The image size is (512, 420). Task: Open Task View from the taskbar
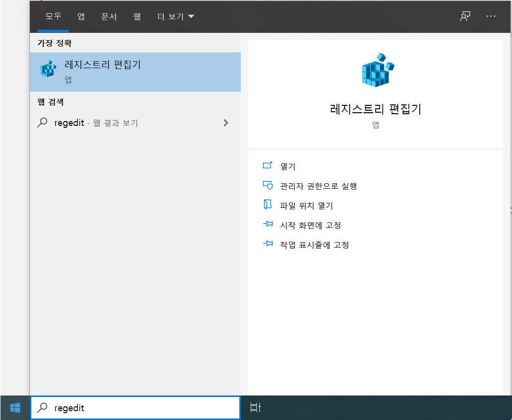(x=256, y=408)
